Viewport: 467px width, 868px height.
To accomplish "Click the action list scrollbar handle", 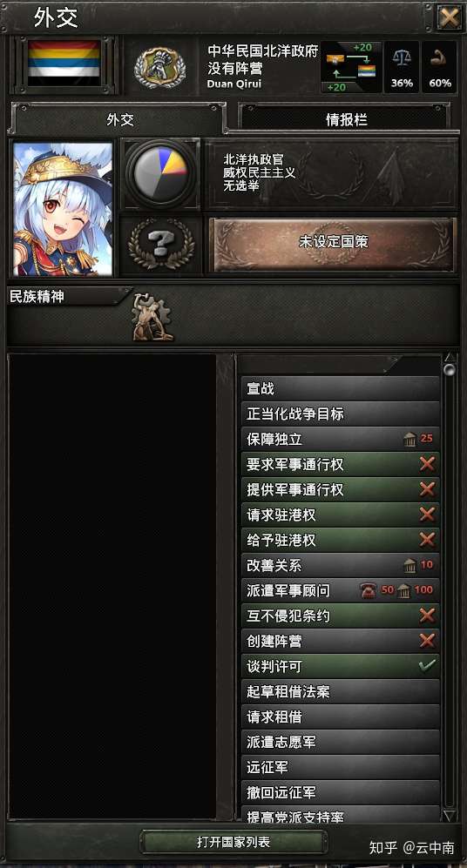I will (x=450, y=370).
